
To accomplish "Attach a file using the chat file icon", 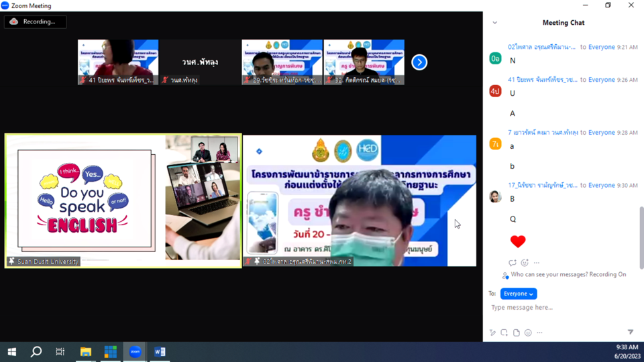I will pos(516,333).
